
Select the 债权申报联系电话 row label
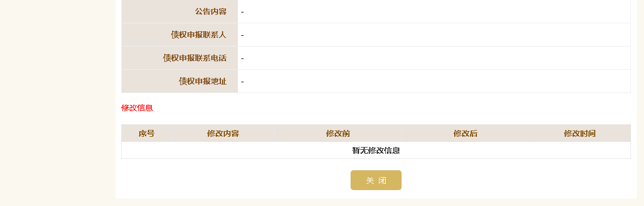195,58
